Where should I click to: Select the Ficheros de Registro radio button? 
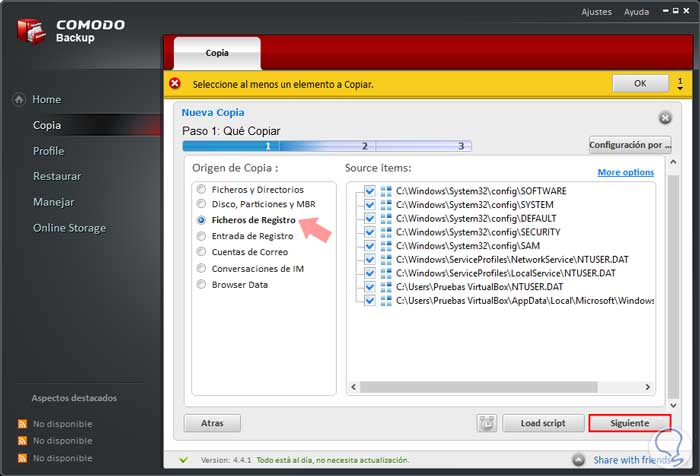click(201, 220)
